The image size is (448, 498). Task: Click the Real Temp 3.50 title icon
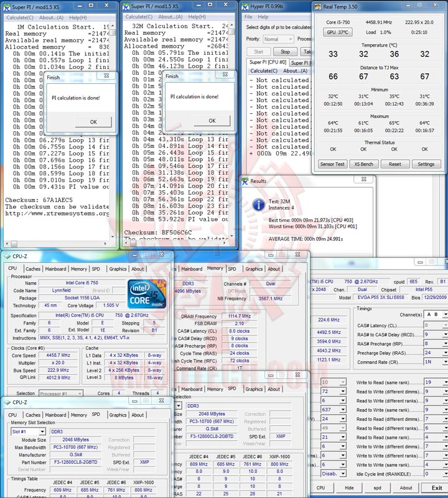click(x=317, y=7)
